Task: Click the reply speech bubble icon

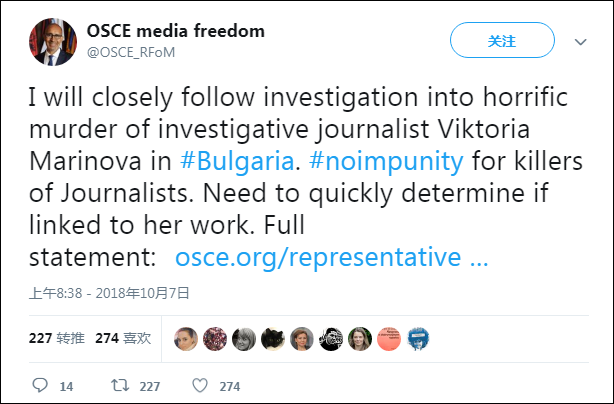Action: point(40,385)
